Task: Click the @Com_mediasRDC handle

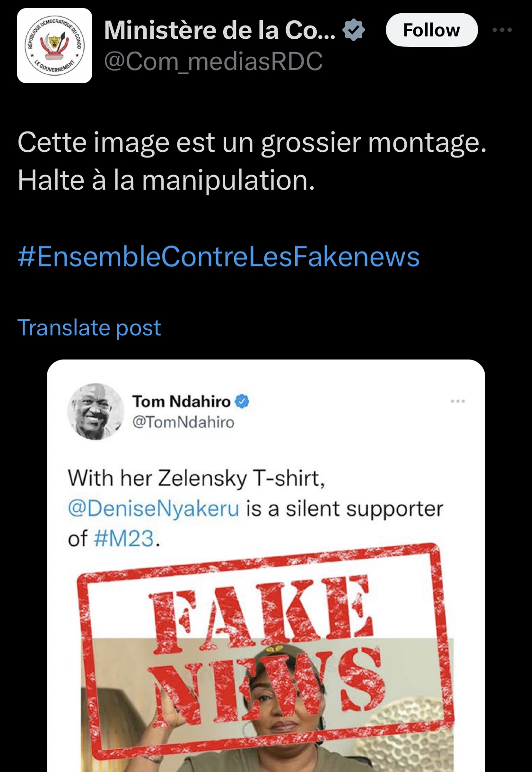Action: 213,61
